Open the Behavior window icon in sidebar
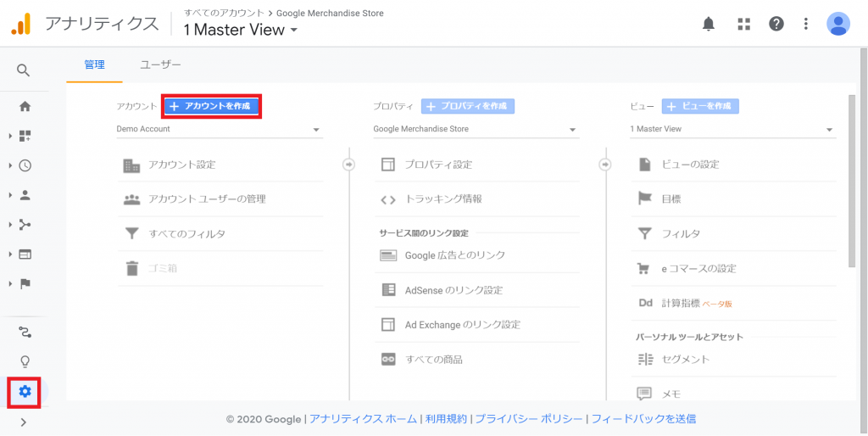The height and width of the screenshot is (436, 868). coord(25,254)
